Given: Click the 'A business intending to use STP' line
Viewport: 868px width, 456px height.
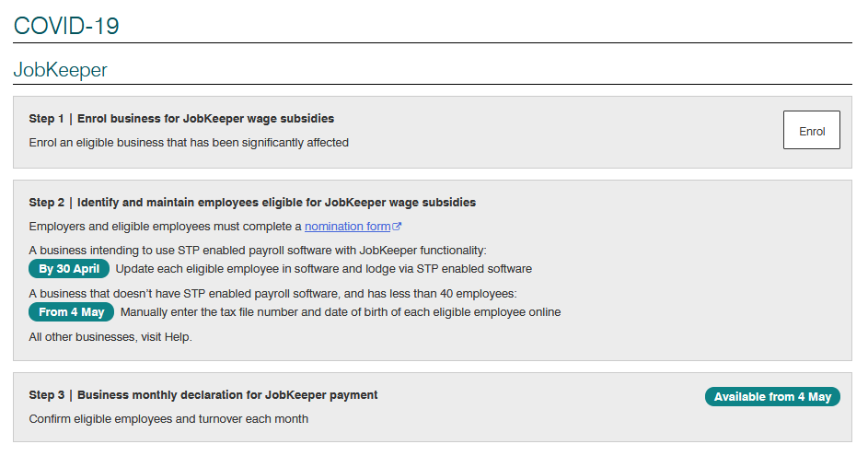Looking at the screenshot, I should pyautogui.click(x=258, y=251).
